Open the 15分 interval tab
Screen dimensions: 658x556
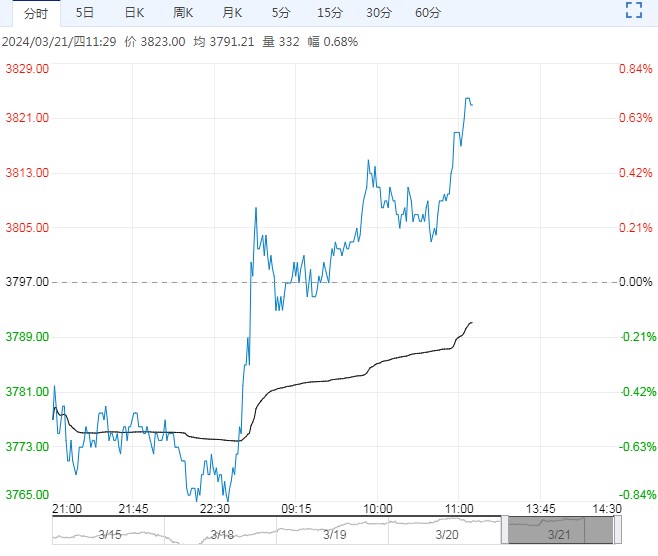pos(330,13)
